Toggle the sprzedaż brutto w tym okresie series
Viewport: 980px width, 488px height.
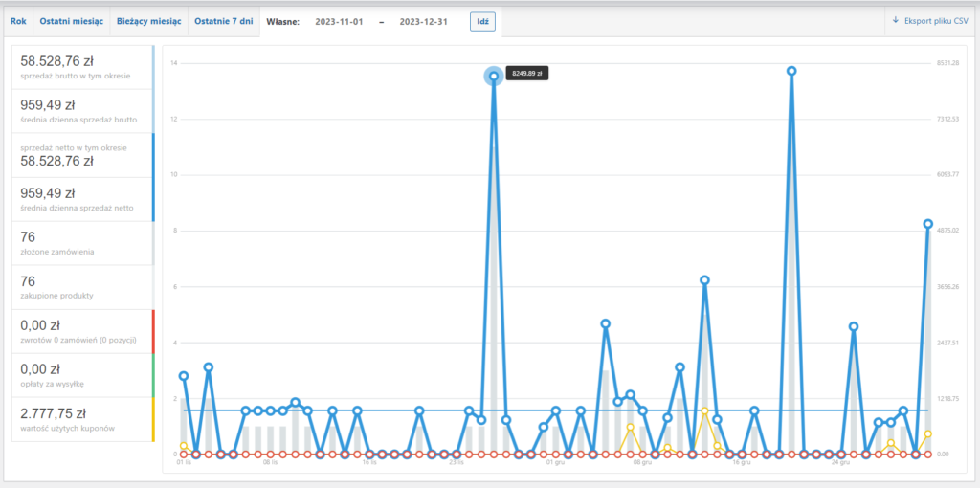click(82, 66)
